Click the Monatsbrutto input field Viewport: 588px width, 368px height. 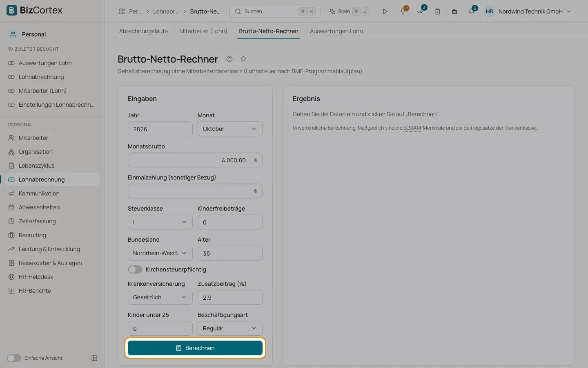tap(195, 160)
